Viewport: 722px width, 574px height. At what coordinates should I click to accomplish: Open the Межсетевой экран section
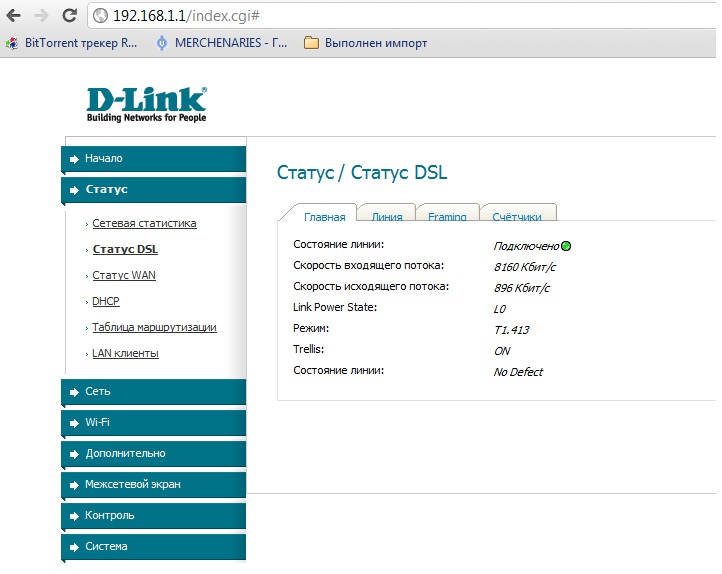coord(154,484)
